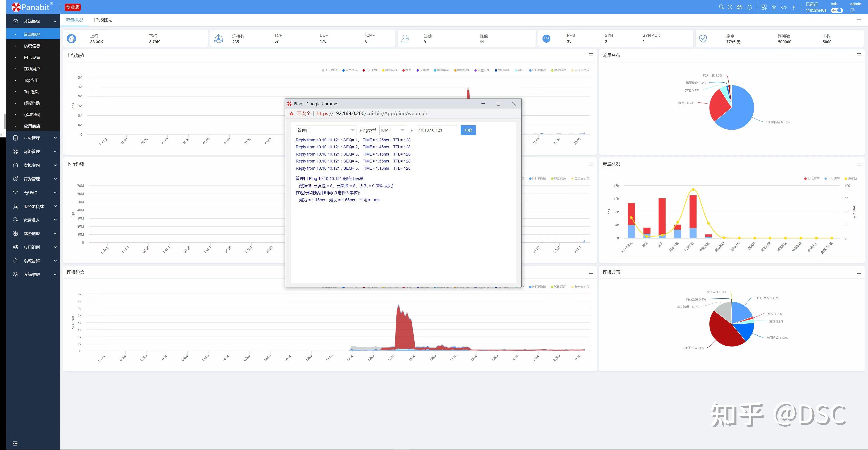This screenshot has width=868, height=450.
Task: Toggle the ssh switch
Action: click(x=837, y=11)
